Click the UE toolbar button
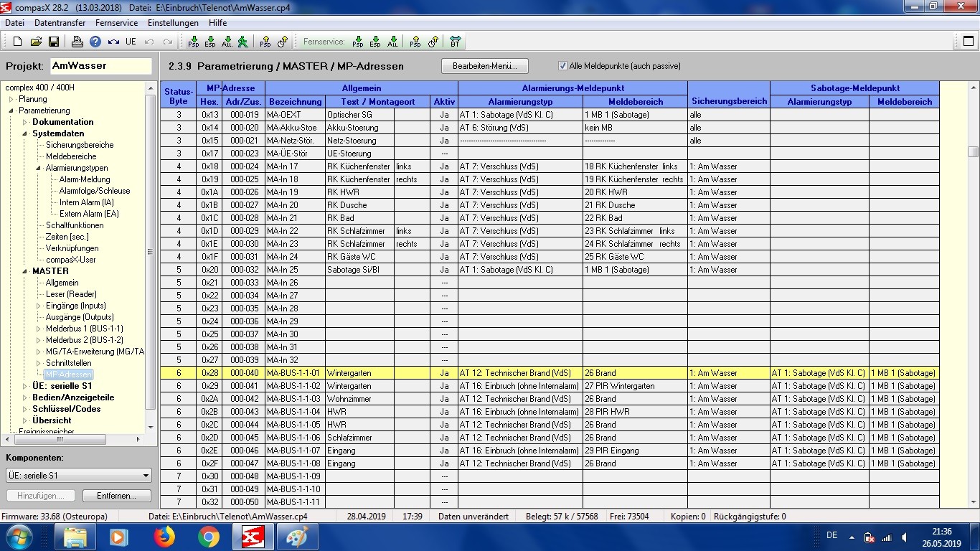Viewport: 980px width, 551px height. coord(131,42)
